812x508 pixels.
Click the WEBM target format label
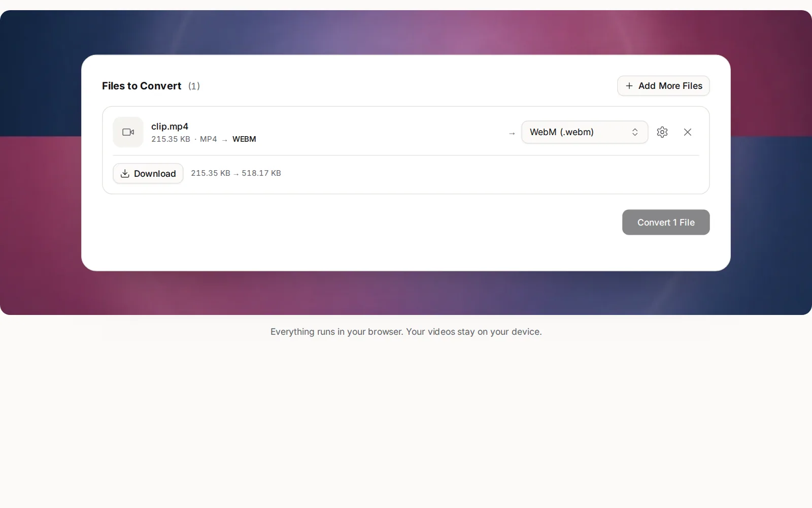(x=244, y=139)
